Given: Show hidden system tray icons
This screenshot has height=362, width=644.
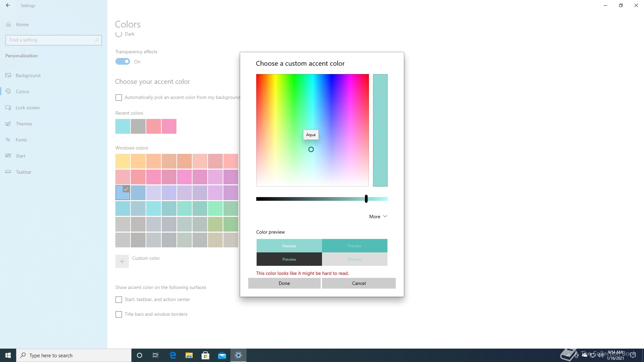Looking at the screenshot, I should tap(568, 355).
